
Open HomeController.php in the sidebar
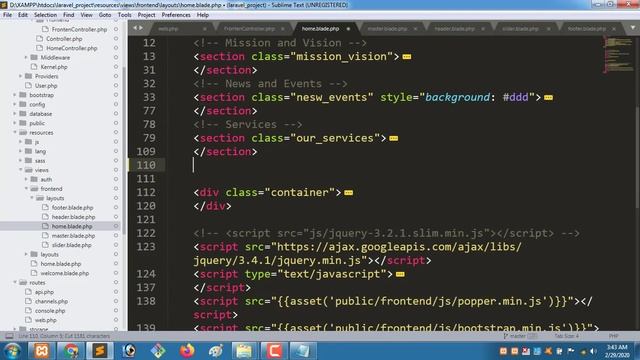tap(71, 48)
